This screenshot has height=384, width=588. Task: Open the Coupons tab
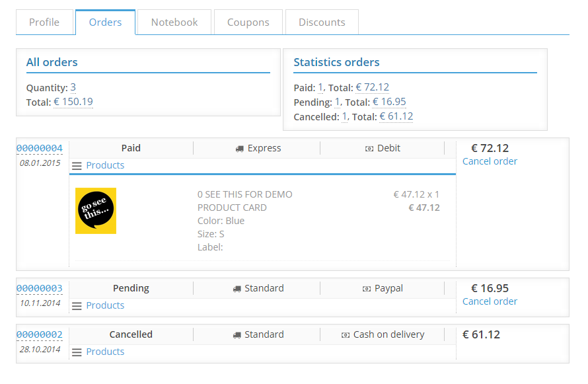[248, 22]
